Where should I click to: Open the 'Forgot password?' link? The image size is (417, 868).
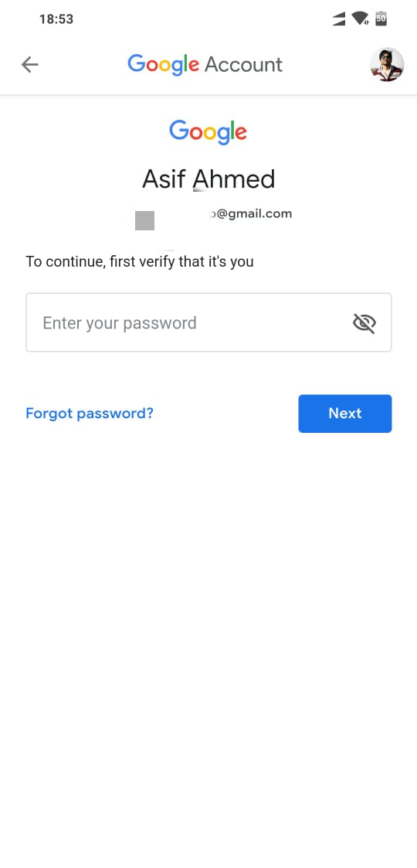click(x=90, y=413)
